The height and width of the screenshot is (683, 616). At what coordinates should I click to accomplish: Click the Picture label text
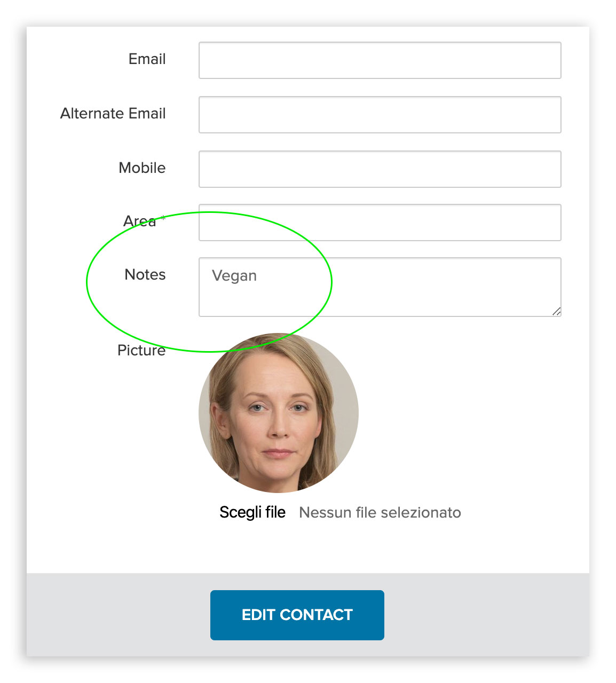click(x=141, y=350)
